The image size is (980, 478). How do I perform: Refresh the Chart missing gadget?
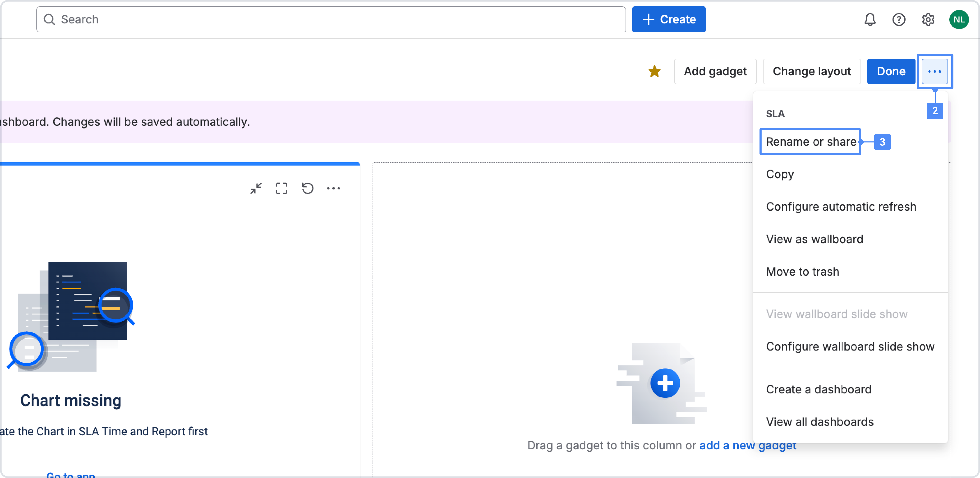(x=307, y=188)
